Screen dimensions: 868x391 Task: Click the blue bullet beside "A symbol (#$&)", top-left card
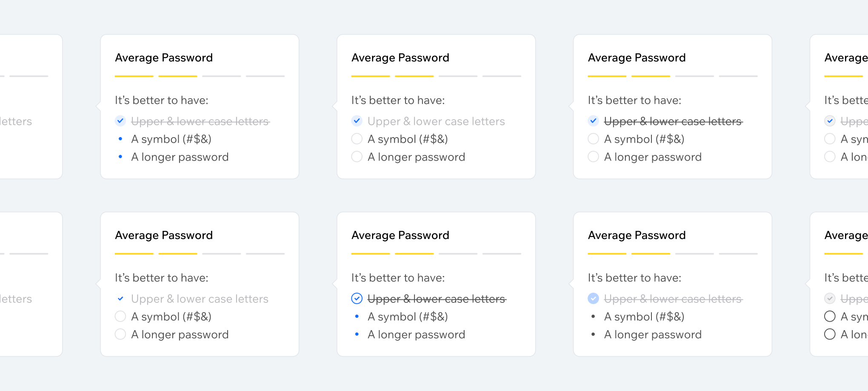coord(120,139)
